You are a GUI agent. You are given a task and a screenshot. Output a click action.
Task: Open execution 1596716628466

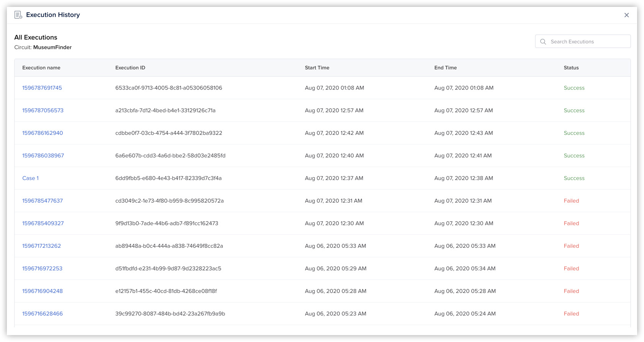[x=42, y=314]
